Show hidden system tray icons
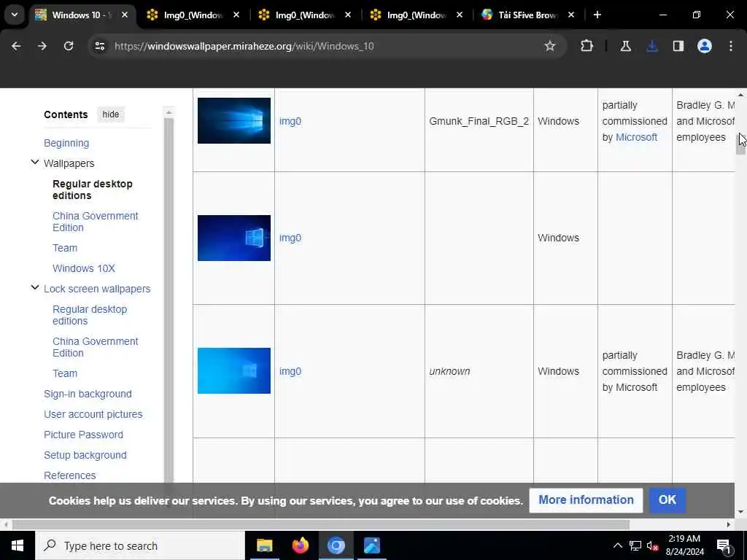Image resolution: width=747 pixels, height=560 pixels. point(617,545)
